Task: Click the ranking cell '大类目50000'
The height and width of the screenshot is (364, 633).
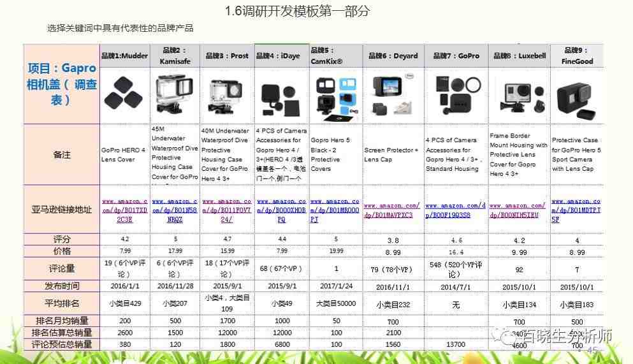Action: coord(336,303)
